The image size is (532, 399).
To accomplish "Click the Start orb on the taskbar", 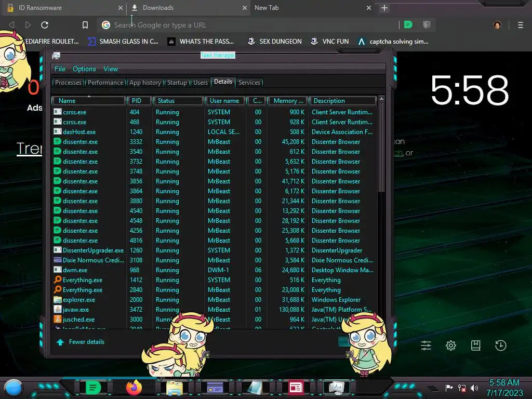I will click(x=14, y=388).
